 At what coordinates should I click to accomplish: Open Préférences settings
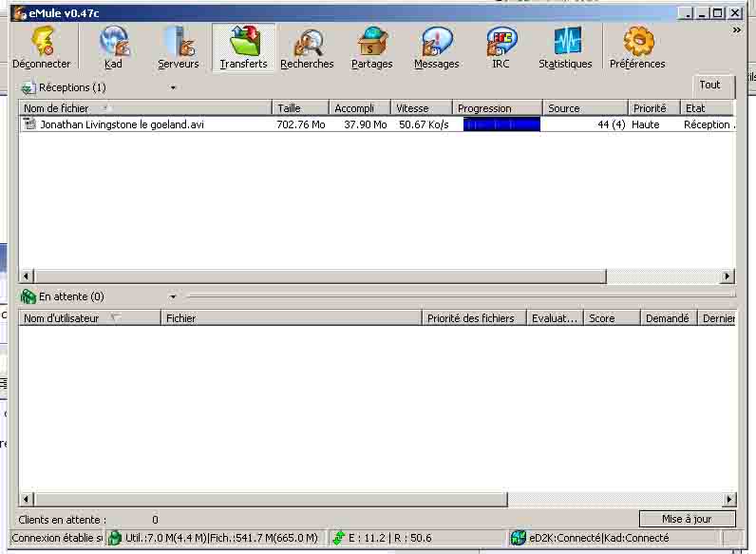(637, 48)
